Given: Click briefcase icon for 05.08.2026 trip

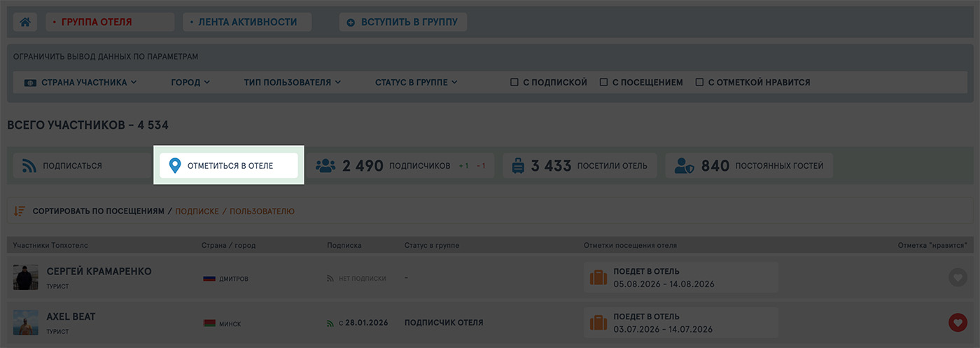Looking at the screenshot, I should [598, 278].
